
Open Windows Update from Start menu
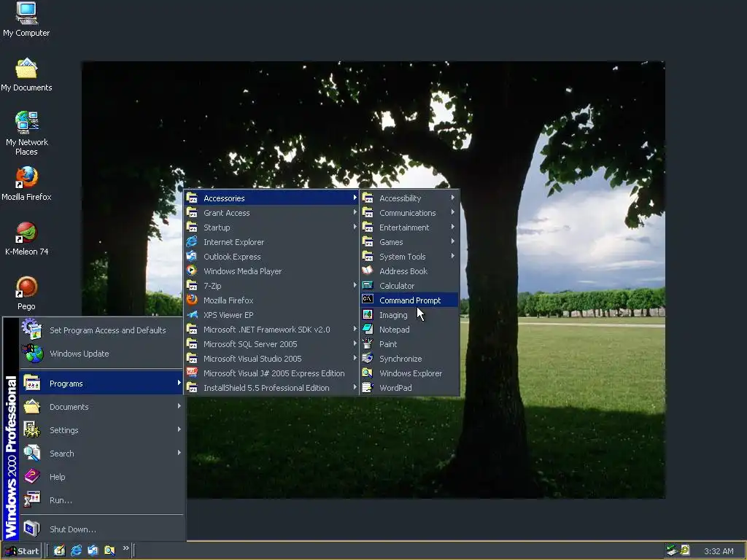(x=101, y=354)
